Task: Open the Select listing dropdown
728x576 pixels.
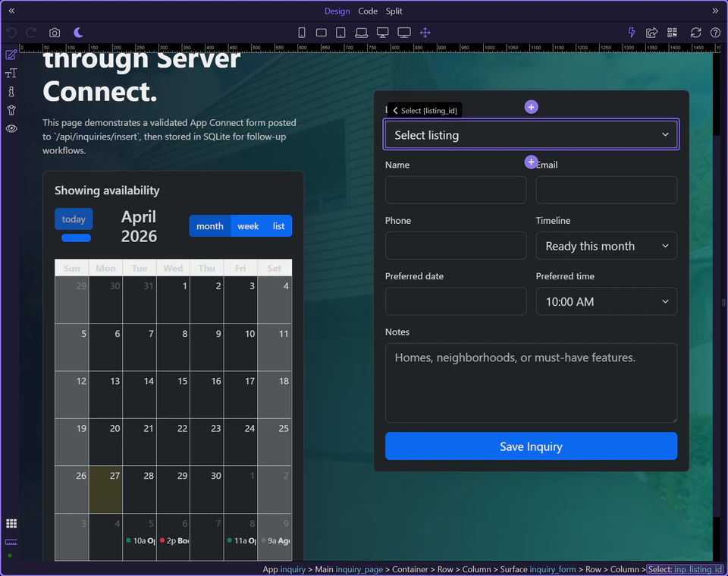Action: point(531,134)
